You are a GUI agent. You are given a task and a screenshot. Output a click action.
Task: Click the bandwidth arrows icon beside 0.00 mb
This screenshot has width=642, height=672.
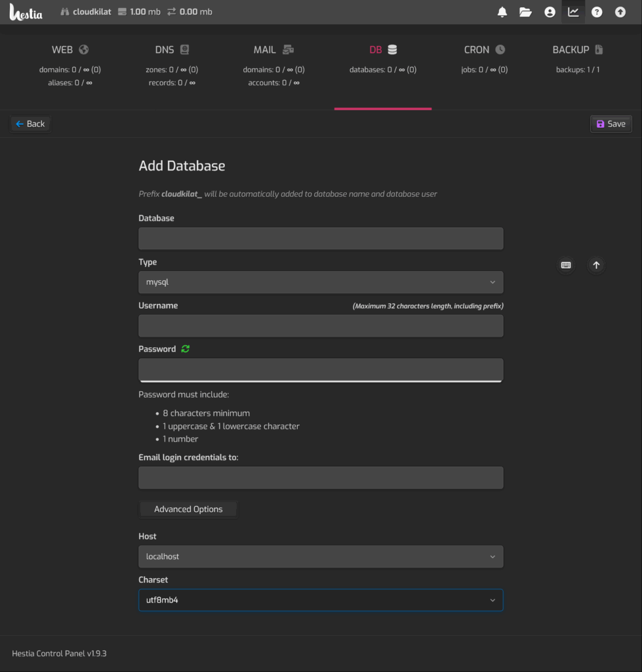click(x=172, y=12)
